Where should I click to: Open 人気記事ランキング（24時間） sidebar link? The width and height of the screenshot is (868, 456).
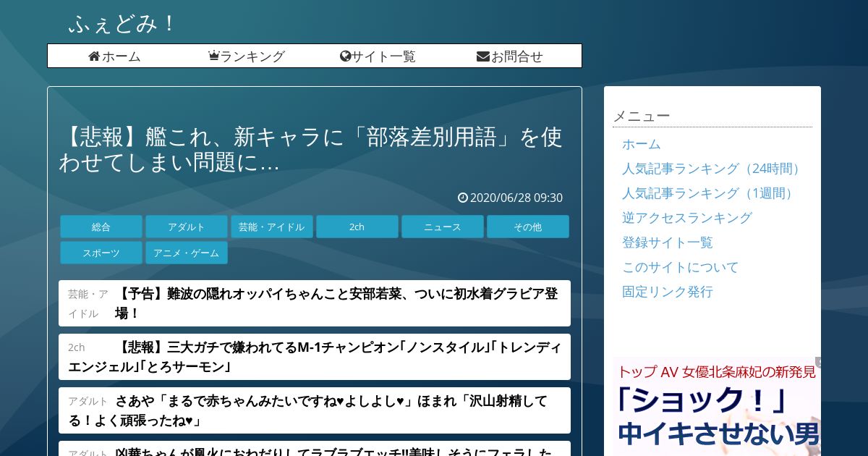[713, 169]
